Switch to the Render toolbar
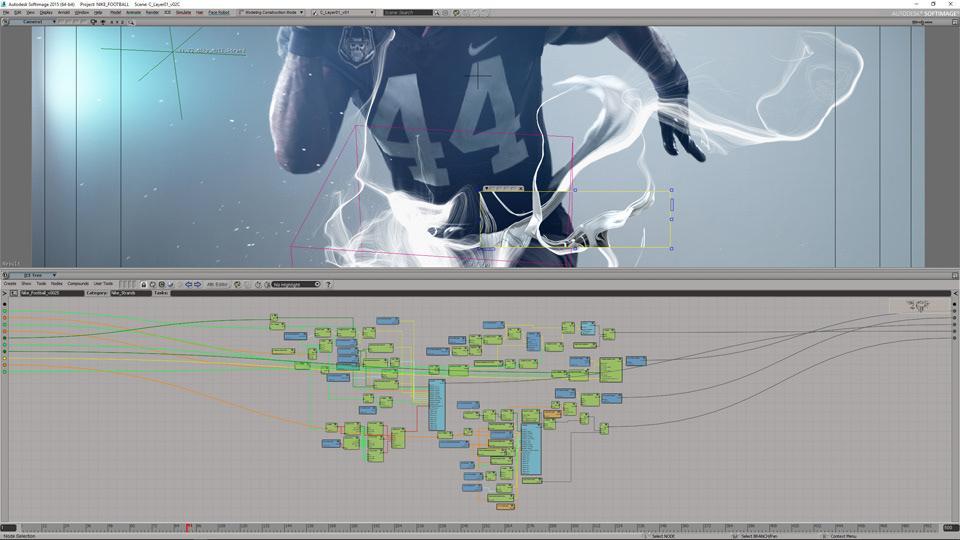960x540 pixels. [x=152, y=12]
